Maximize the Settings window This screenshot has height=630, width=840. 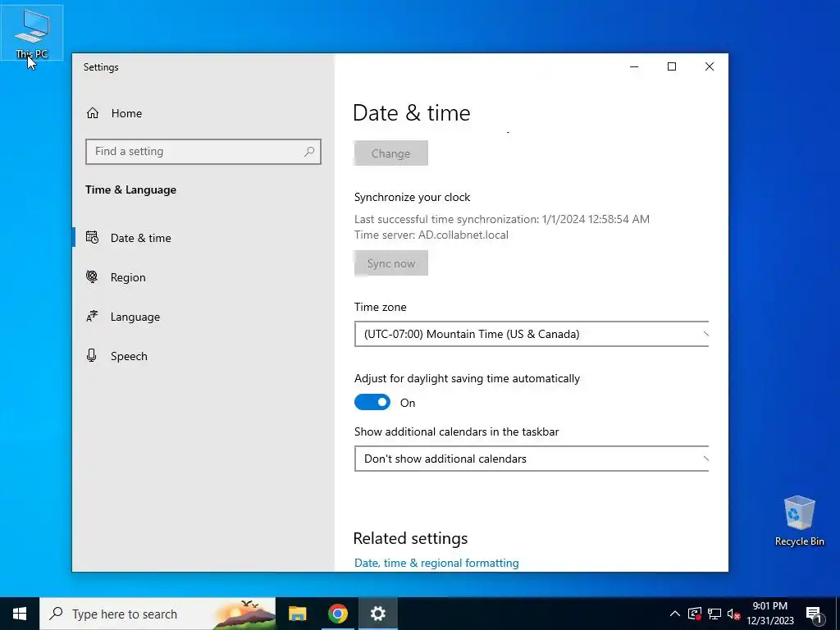tap(672, 66)
